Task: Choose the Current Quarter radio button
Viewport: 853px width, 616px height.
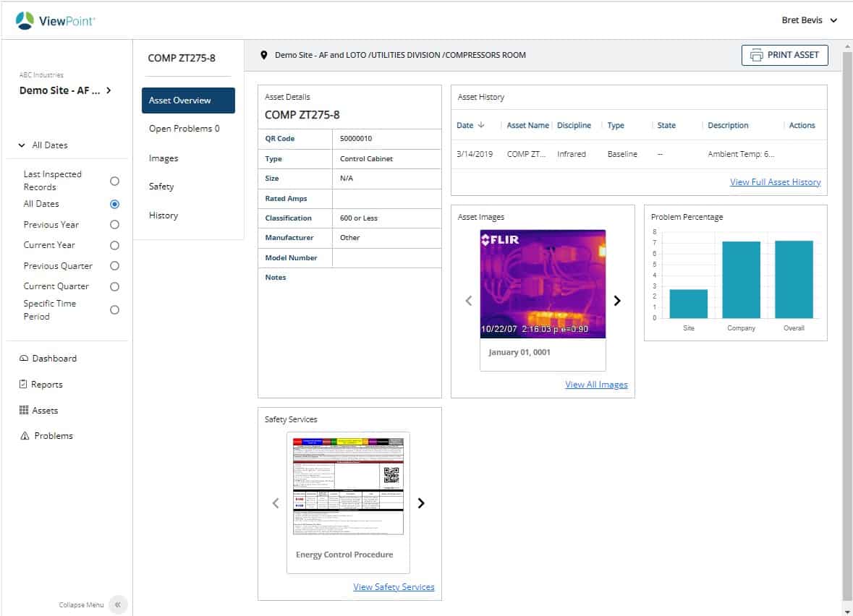Action: pos(114,286)
